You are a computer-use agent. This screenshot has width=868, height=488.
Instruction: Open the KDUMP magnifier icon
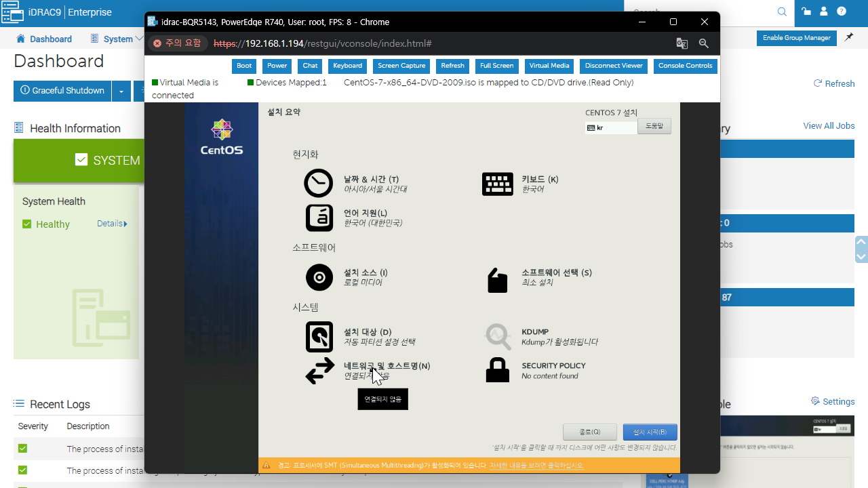[x=497, y=335]
